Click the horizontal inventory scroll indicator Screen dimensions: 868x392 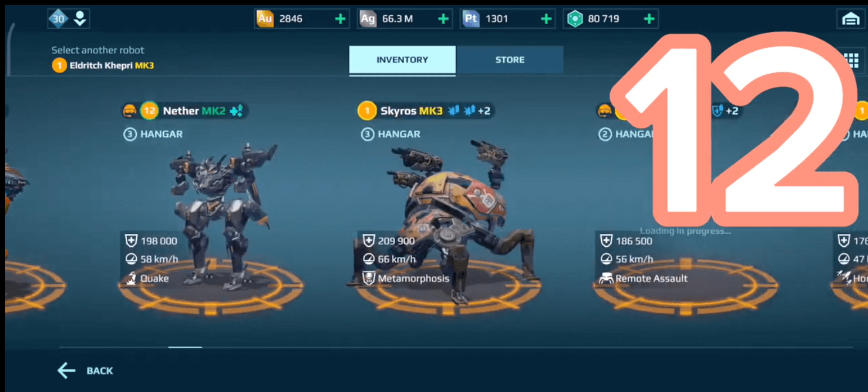point(185,348)
